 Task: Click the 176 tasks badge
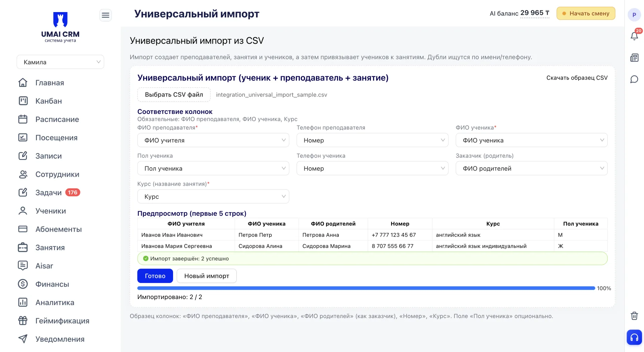point(72,192)
